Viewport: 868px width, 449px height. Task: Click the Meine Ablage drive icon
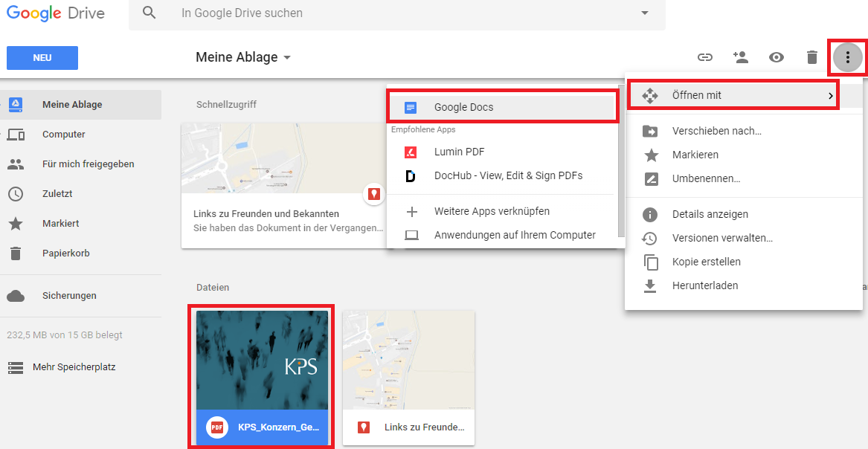16,105
